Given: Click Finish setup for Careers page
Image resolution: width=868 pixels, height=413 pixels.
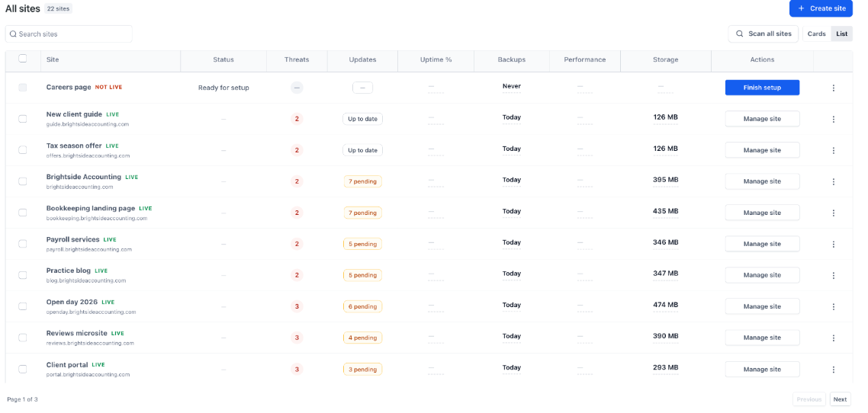Looking at the screenshot, I should pos(762,88).
